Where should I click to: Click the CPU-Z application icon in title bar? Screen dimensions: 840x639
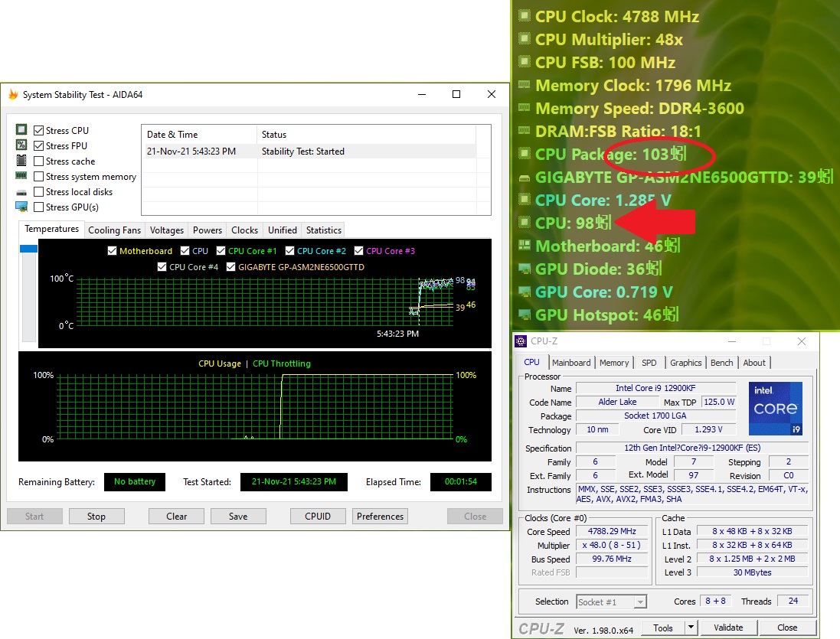tap(521, 341)
